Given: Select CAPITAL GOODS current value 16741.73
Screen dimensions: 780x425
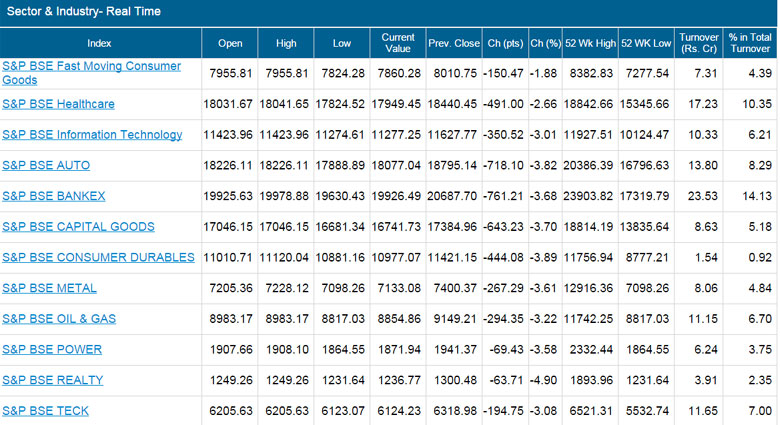Looking at the screenshot, I should point(396,227).
